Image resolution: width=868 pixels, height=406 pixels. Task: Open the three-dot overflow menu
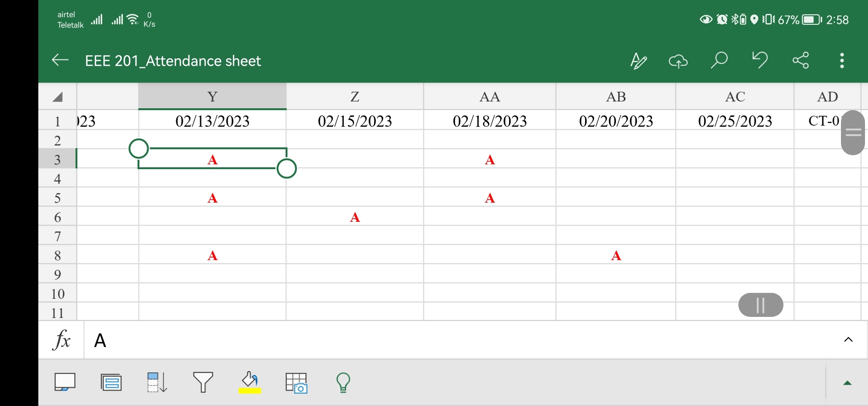842,61
